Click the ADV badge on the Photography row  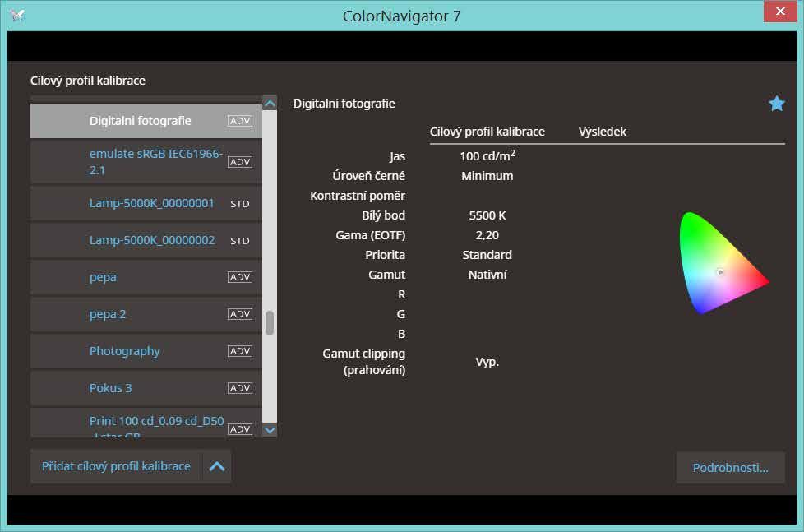pos(240,351)
